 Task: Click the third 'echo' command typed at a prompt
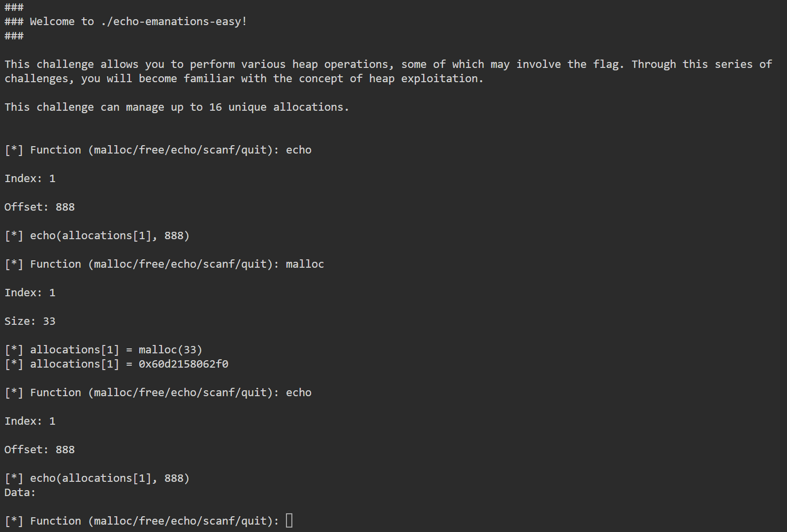[298, 392]
